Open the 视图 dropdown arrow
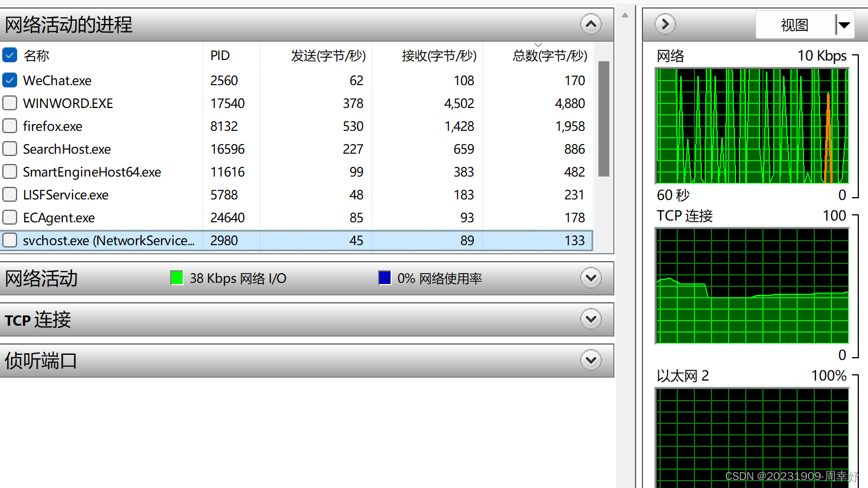868x488 pixels. 843,25
